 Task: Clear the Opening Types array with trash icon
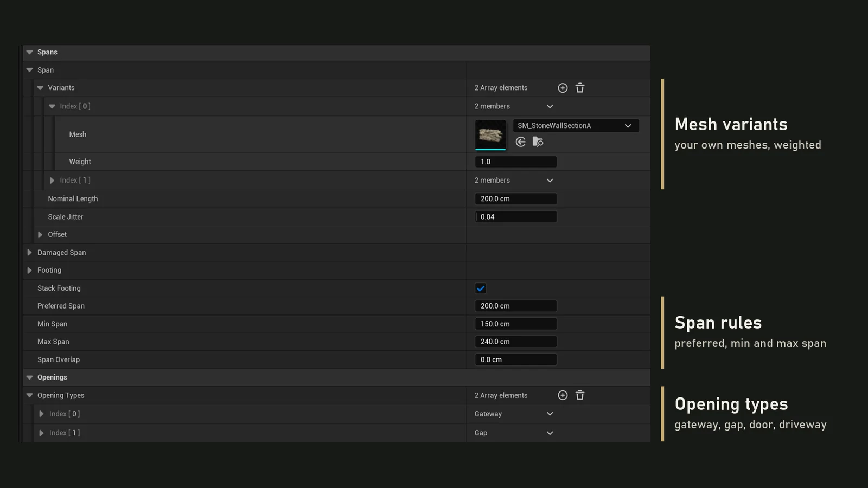[x=580, y=395]
